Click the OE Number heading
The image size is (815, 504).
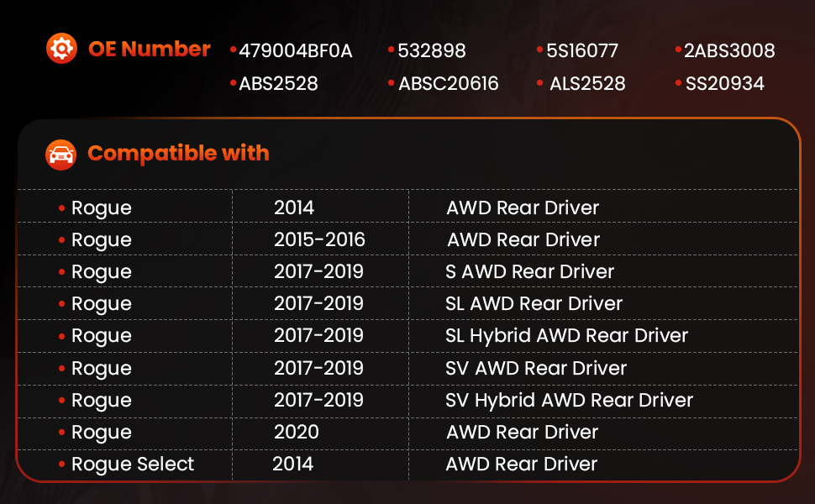coord(150,49)
